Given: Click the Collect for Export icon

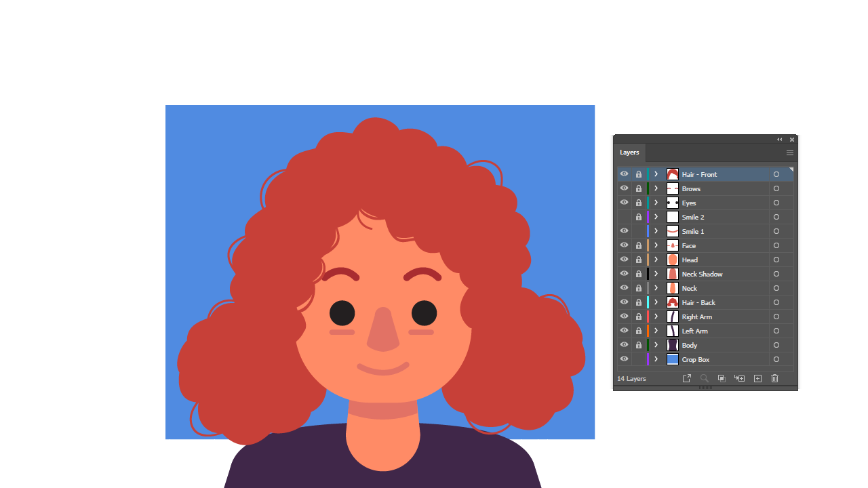Looking at the screenshot, I should pos(686,378).
